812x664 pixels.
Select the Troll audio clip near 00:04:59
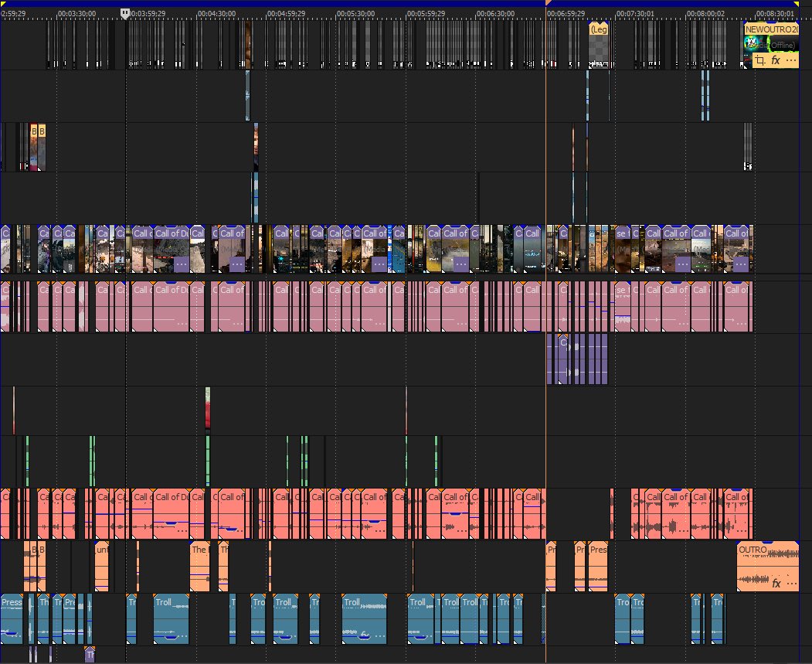tap(285, 619)
